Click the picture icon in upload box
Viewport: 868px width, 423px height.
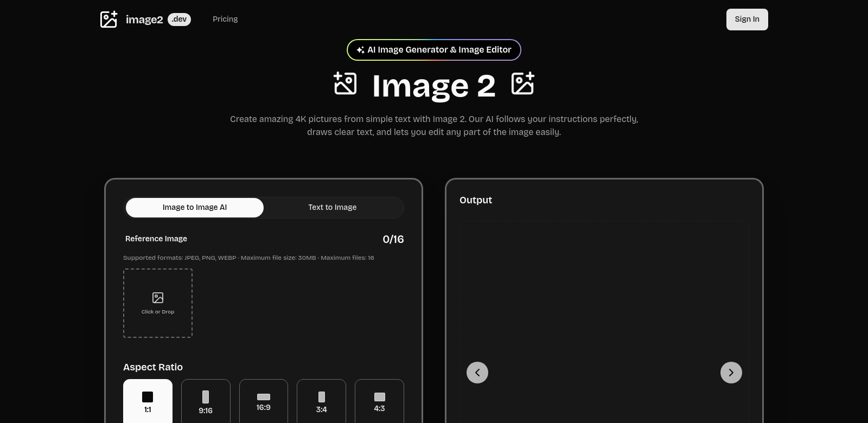[x=158, y=298]
